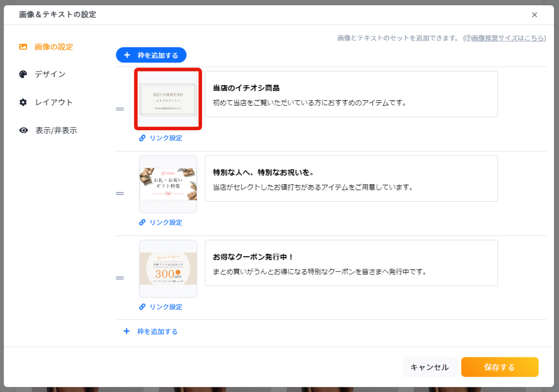The width and height of the screenshot is (559, 392).
Task: Open the レイアウト tab
Action: pyautogui.click(x=46, y=102)
